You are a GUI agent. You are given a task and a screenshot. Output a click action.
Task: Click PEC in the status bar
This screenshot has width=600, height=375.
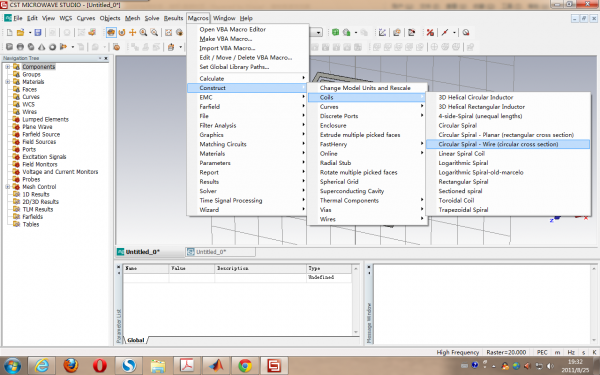(x=542, y=352)
